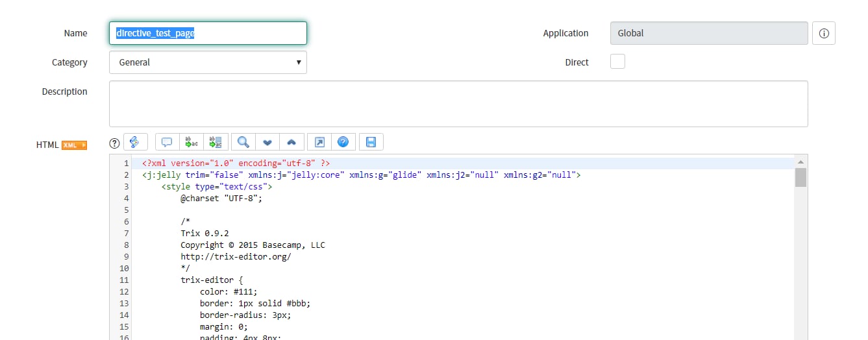Image resolution: width=868 pixels, height=340 pixels.
Task: Toggle the Direct checkbox
Action: [617, 62]
